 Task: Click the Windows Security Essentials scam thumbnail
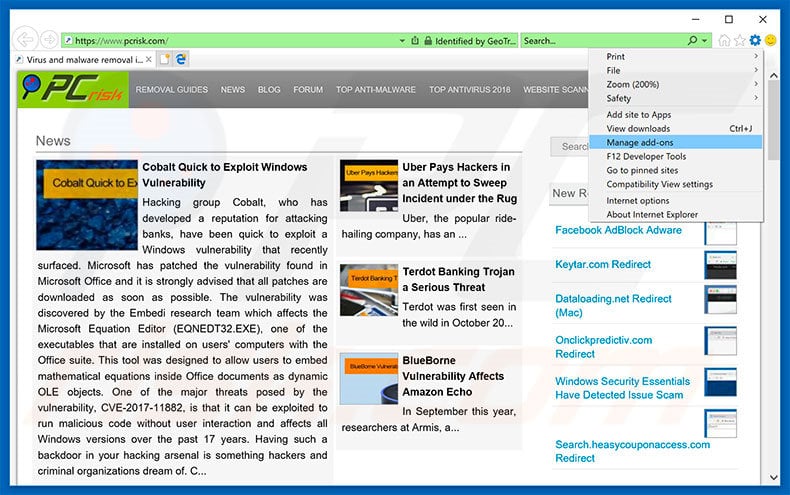point(720,382)
